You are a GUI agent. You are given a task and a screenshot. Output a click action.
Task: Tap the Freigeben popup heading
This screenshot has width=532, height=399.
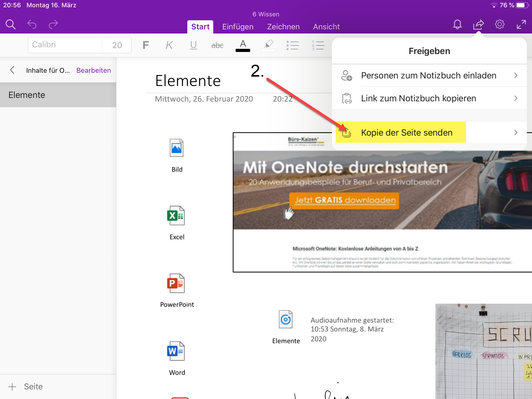coord(429,51)
